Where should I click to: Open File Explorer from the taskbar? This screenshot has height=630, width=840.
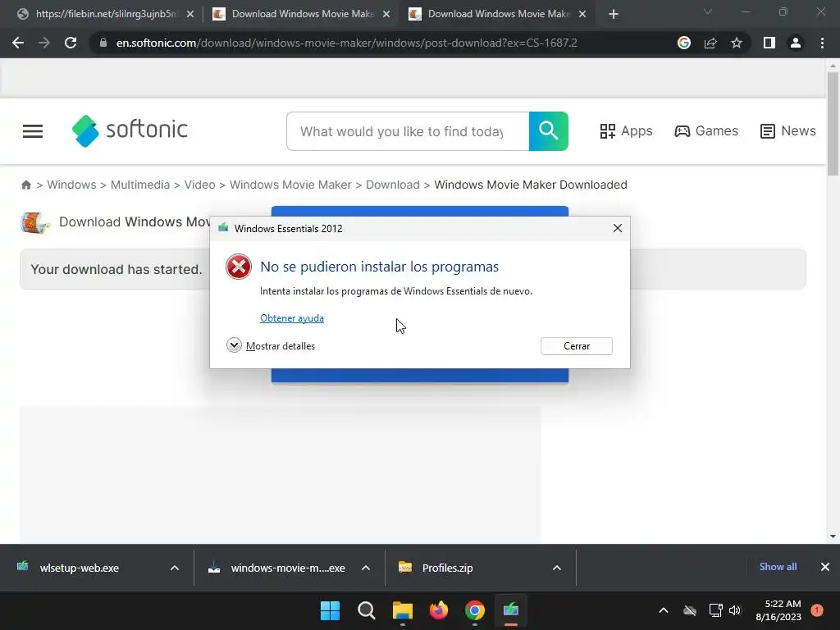coord(402,610)
